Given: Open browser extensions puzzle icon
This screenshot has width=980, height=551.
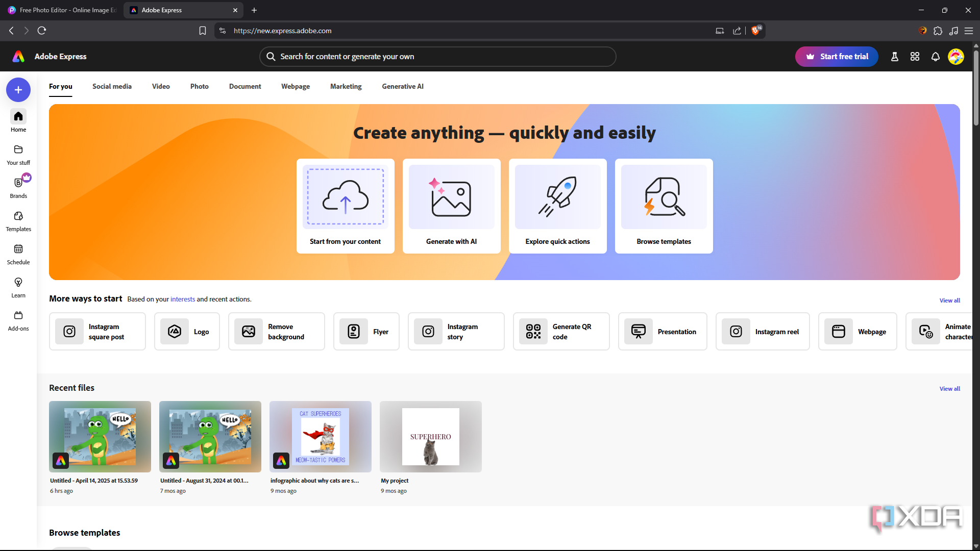Looking at the screenshot, I should click(938, 31).
